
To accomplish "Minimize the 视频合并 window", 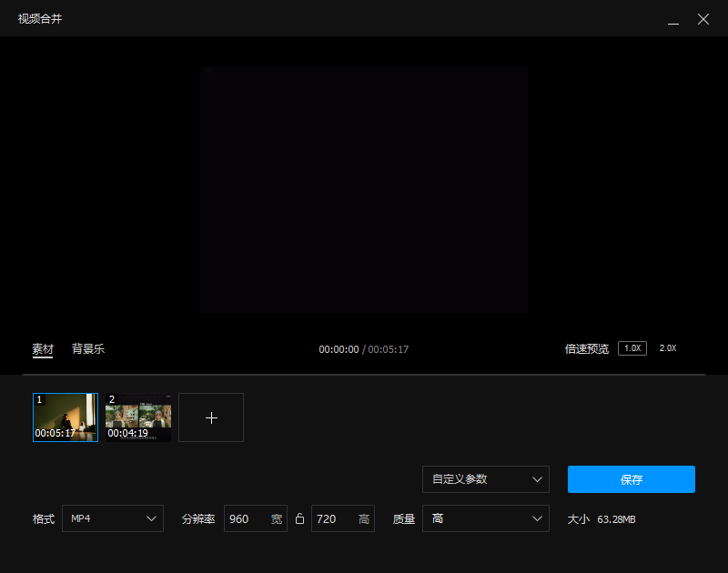I will coord(672,19).
